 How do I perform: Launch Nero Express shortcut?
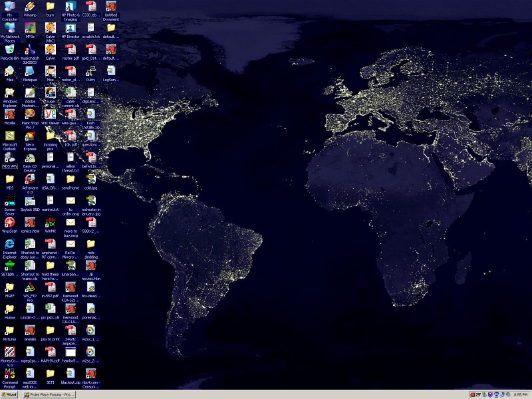coord(30,136)
